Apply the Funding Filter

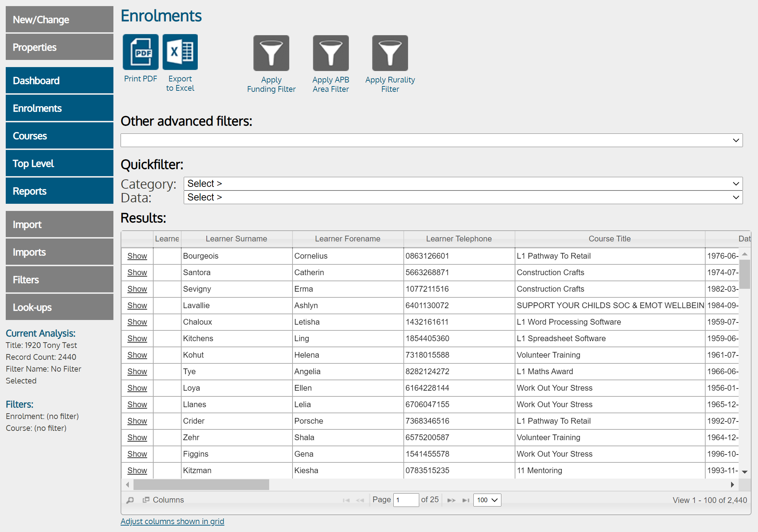click(x=271, y=53)
